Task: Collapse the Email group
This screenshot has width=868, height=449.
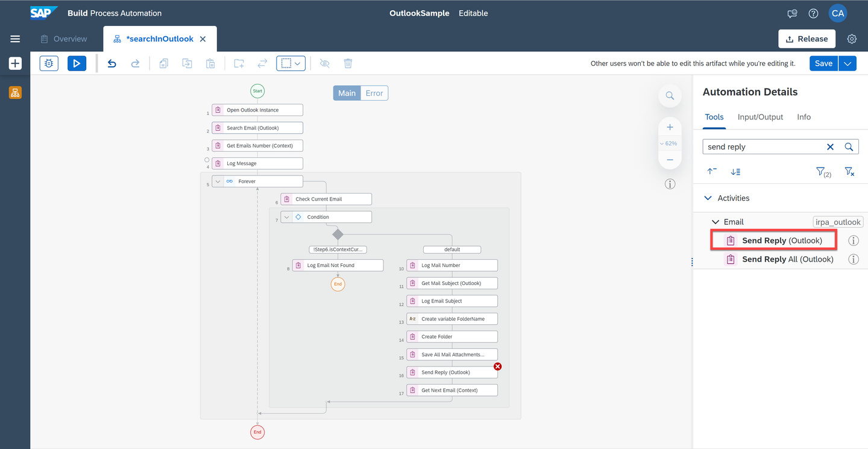Action: (x=715, y=222)
